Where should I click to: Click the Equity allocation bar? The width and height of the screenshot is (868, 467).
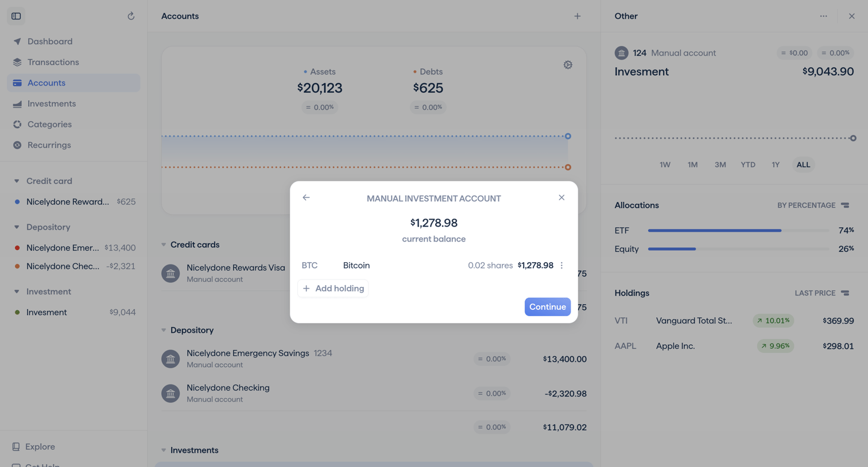coord(738,249)
